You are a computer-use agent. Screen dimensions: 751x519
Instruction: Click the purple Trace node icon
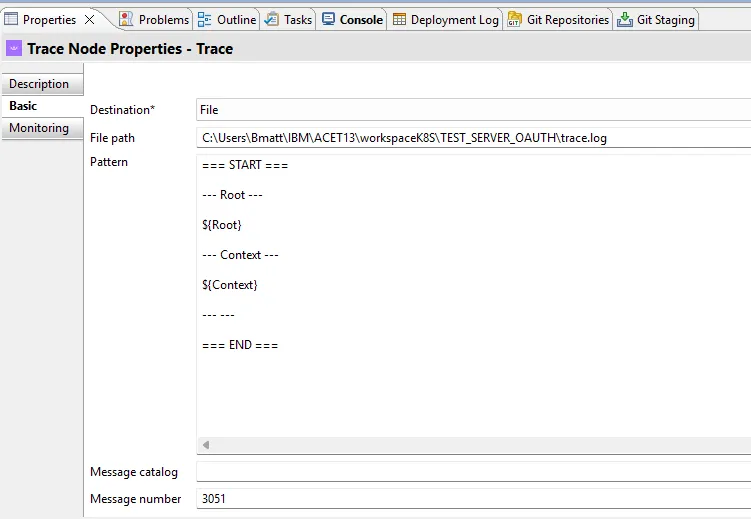[14, 48]
